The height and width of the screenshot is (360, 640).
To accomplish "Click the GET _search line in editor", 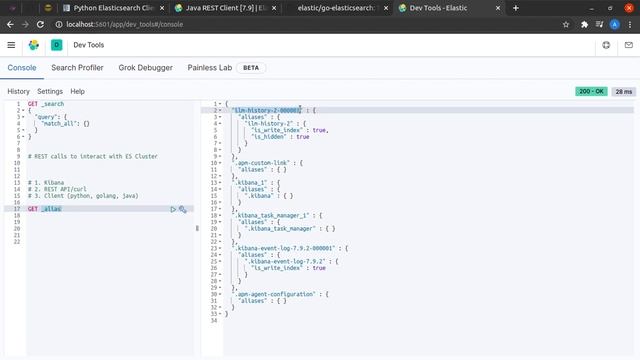I will click(x=46, y=104).
